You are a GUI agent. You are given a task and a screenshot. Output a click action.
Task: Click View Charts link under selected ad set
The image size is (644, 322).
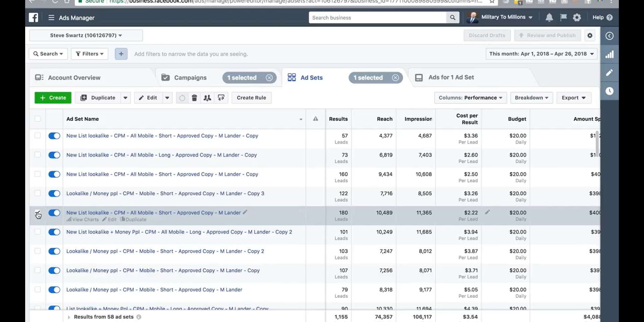click(x=83, y=219)
